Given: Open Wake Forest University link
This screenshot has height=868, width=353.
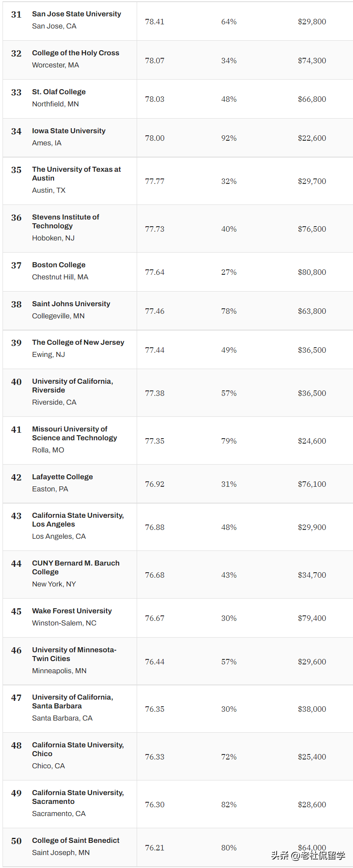Looking at the screenshot, I should pyautogui.click(x=72, y=611).
